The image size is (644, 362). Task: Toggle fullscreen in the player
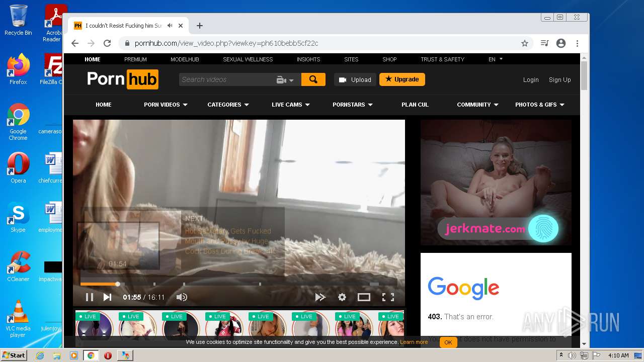point(388,297)
